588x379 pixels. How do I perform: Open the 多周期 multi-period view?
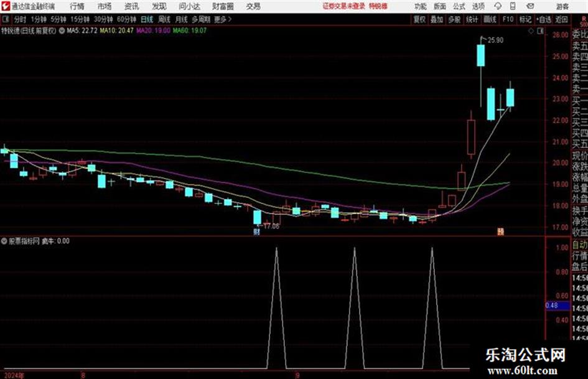point(201,19)
